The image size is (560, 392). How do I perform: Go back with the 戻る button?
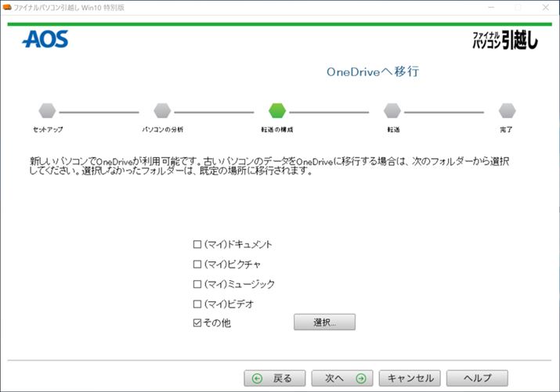click(x=275, y=378)
